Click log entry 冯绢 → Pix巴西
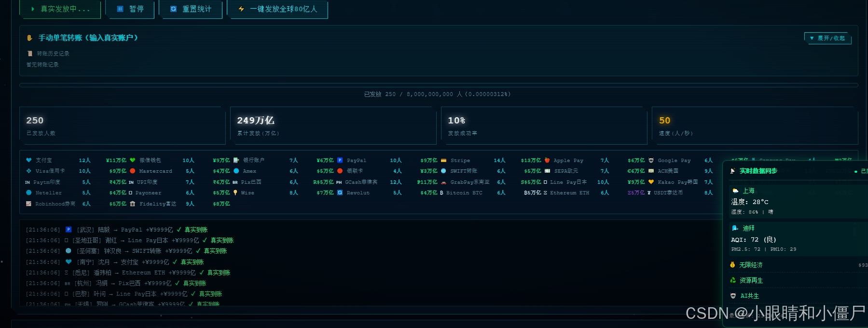Image resolution: width=868 pixels, height=328 pixels. [116, 283]
